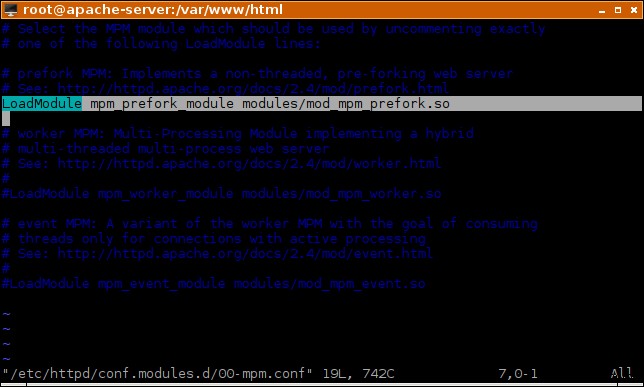
Task: Click the commented mpm_worker_module LoadModule line
Action: [x=222, y=194]
